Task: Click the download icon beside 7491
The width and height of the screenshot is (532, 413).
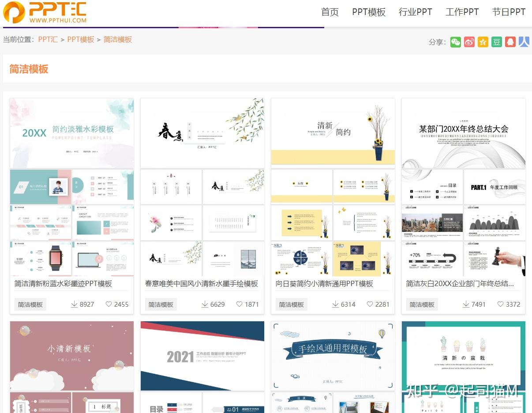Action: click(x=466, y=304)
